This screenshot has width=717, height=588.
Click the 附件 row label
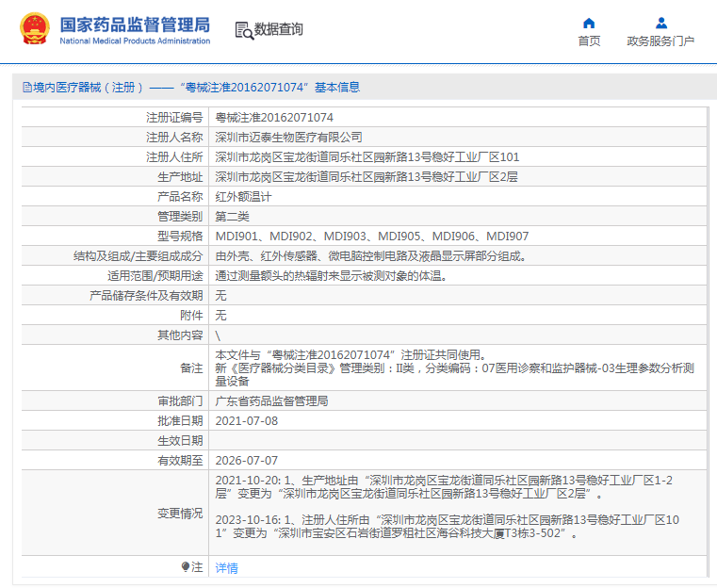[191, 315]
